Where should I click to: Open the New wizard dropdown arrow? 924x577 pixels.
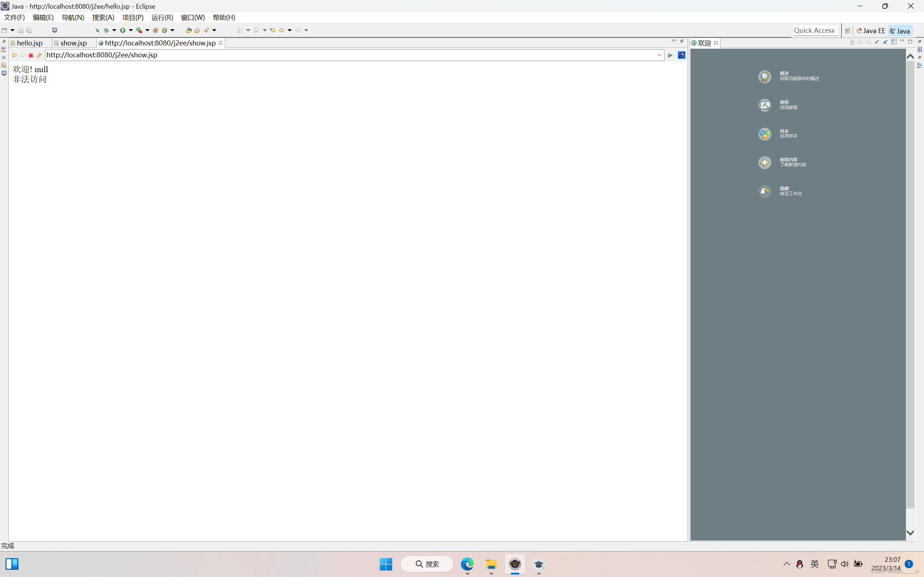tap(12, 30)
